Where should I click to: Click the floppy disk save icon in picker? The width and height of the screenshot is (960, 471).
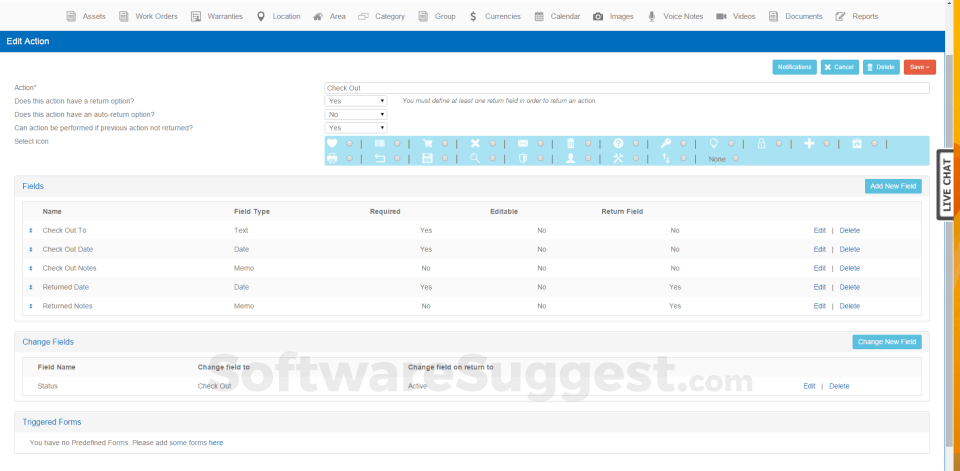pyautogui.click(x=427, y=159)
